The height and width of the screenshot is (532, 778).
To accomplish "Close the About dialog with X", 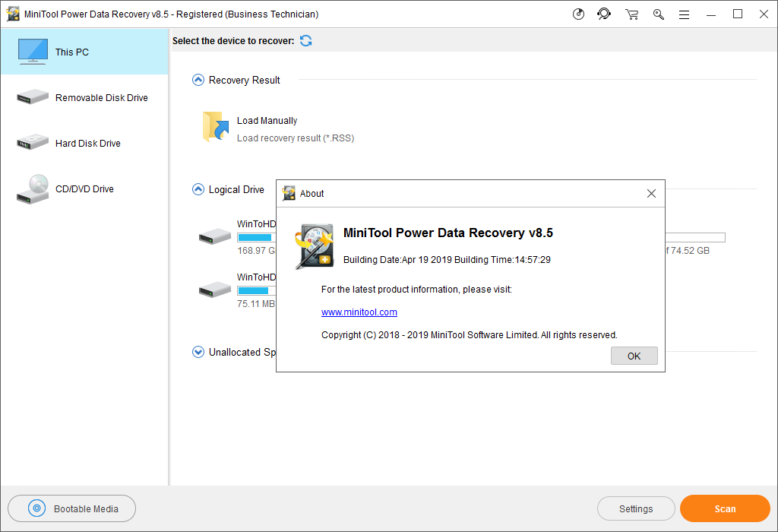I will click(x=651, y=194).
